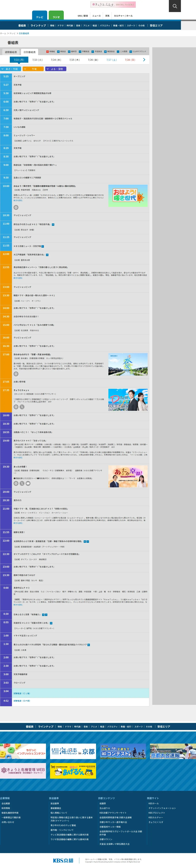Viewport: 196px width, 868px height.
Task: Open 採用情報 footer link
Action: 6,808
